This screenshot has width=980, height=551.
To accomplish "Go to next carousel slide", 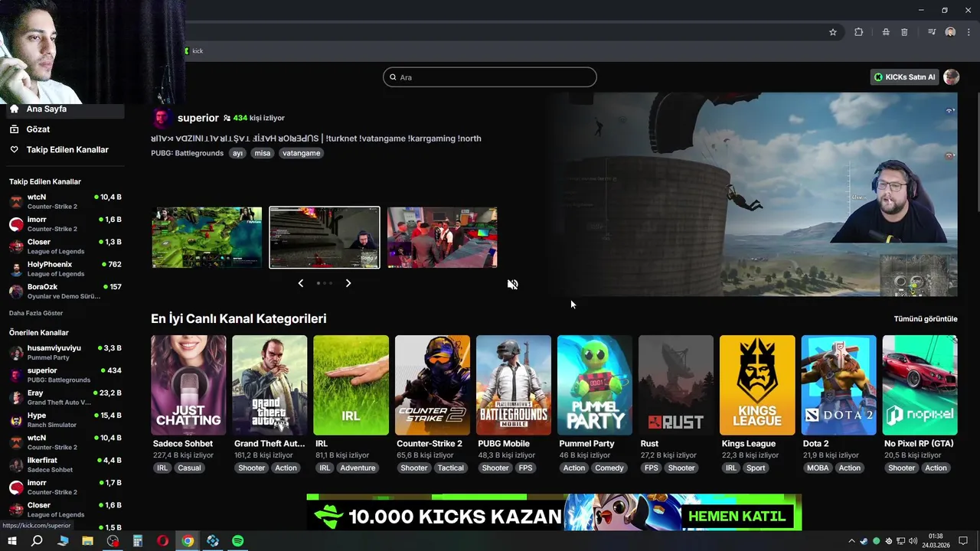I will click(x=348, y=283).
